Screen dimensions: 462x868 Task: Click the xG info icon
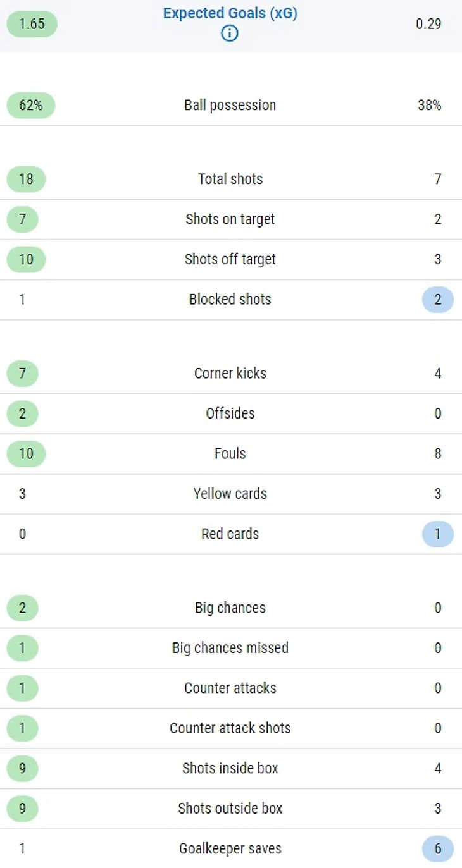(x=230, y=34)
